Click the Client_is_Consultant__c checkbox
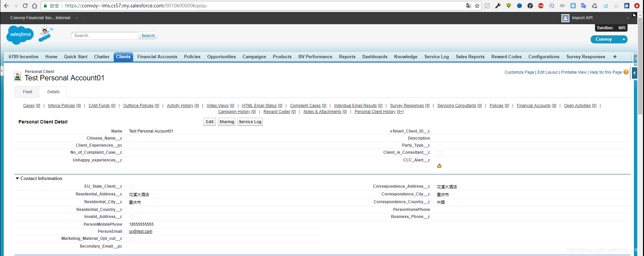Image resolution: width=644 pixels, height=256 pixels. tap(440, 153)
